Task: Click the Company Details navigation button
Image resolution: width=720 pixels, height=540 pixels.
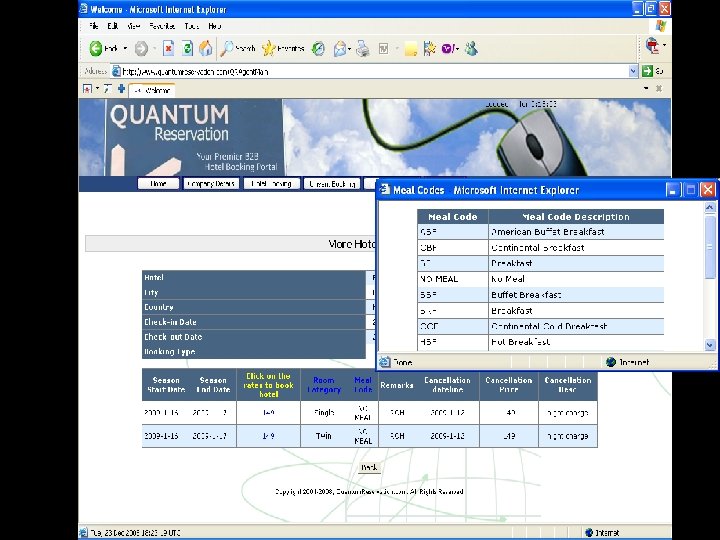Action: coord(211,184)
